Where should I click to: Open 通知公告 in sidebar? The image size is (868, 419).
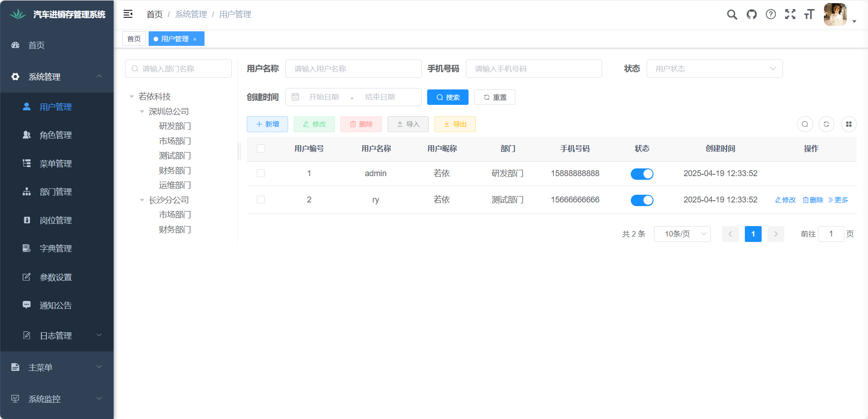coord(57,305)
